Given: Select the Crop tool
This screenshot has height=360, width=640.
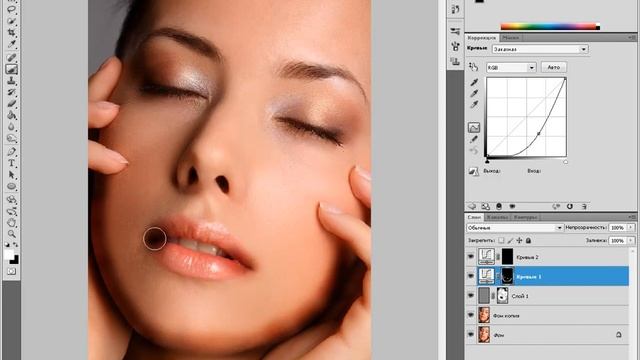Looking at the screenshot, I should pos(11,32).
